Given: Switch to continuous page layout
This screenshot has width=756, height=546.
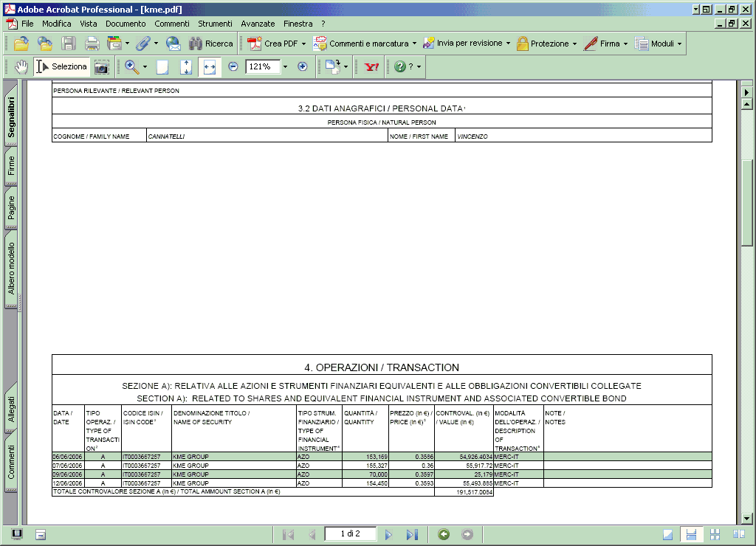Looking at the screenshot, I should pyautogui.click(x=692, y=534).
